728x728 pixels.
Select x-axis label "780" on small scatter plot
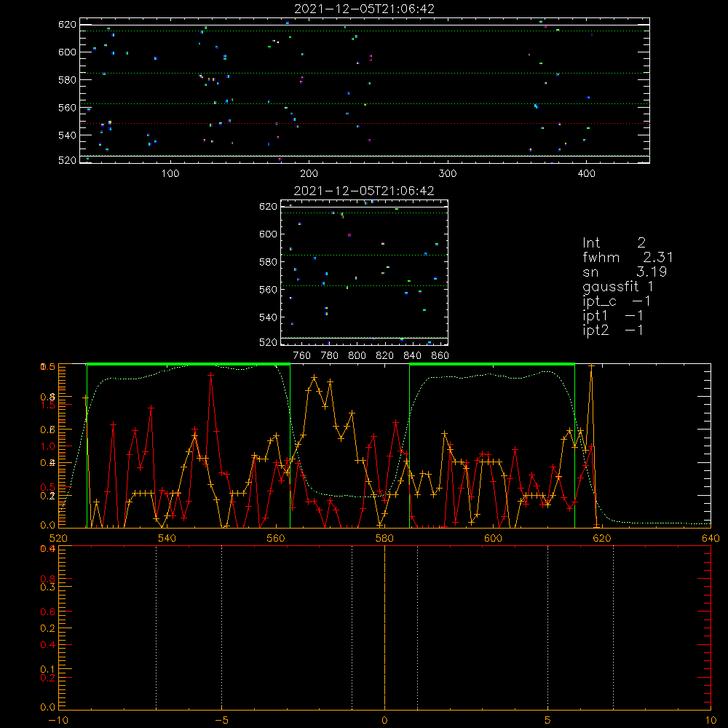(330, 356)
